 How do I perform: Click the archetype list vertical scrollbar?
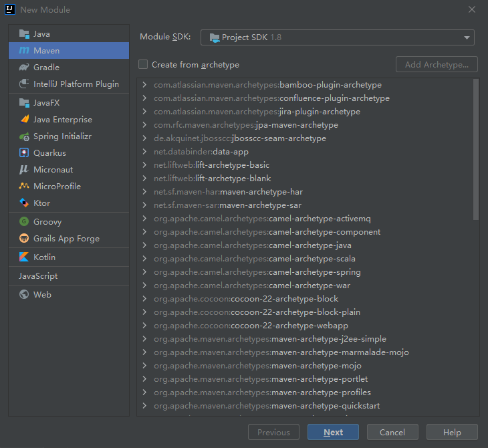coord(476,150)
